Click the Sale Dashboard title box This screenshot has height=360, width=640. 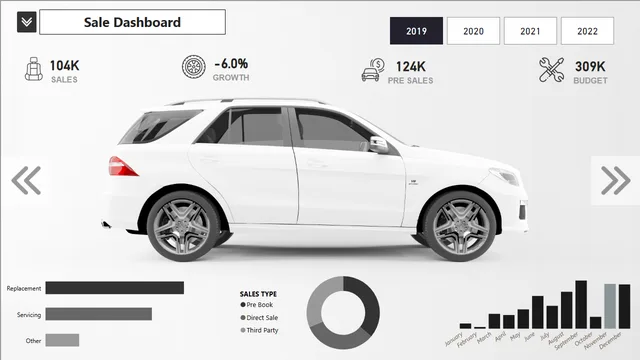pos(132,22)
